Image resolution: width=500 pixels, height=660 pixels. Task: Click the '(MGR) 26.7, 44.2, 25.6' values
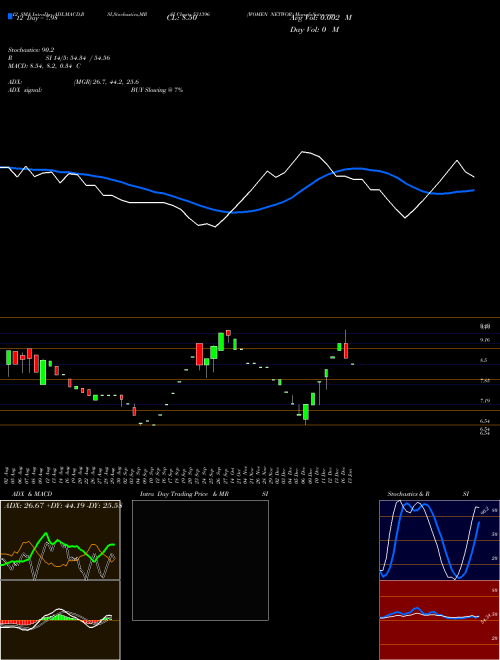click(106, 82)
